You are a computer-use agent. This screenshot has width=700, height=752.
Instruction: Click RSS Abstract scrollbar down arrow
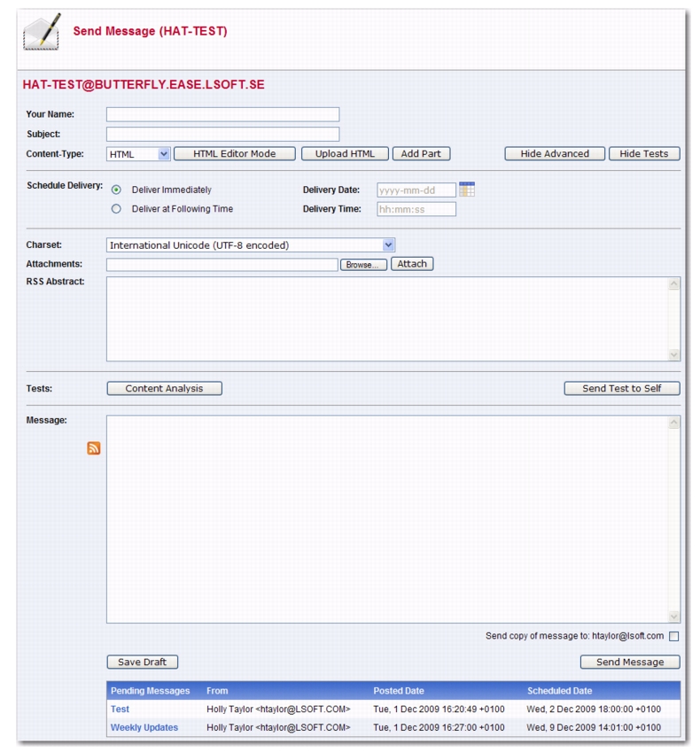point(674,355)
